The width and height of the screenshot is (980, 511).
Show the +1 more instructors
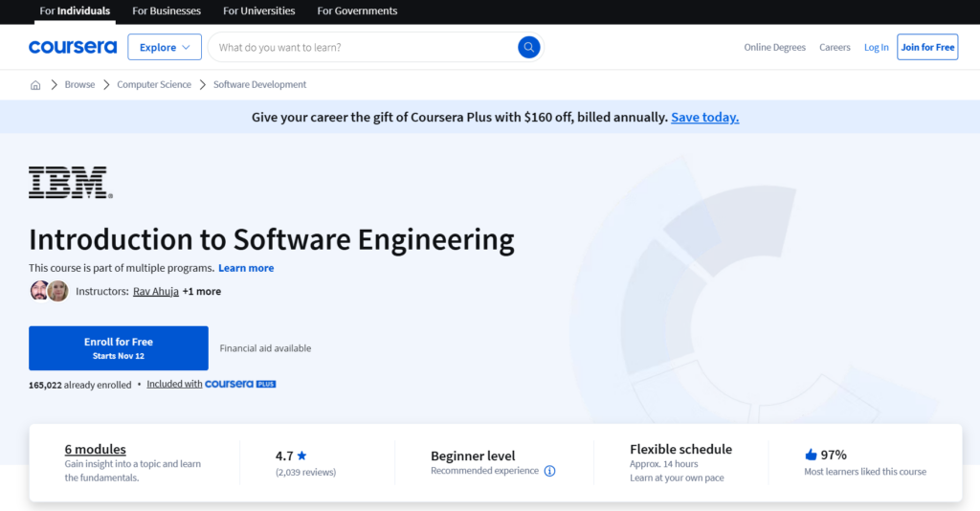[201, 291]
